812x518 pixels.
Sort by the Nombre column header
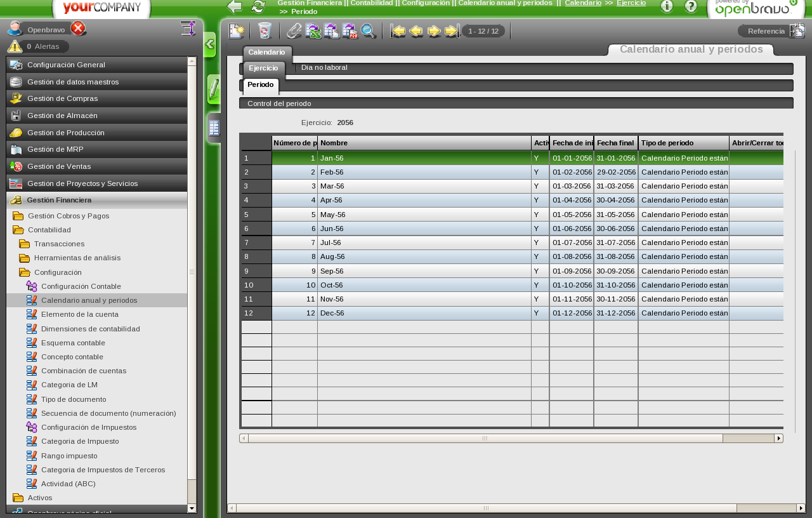424,143
